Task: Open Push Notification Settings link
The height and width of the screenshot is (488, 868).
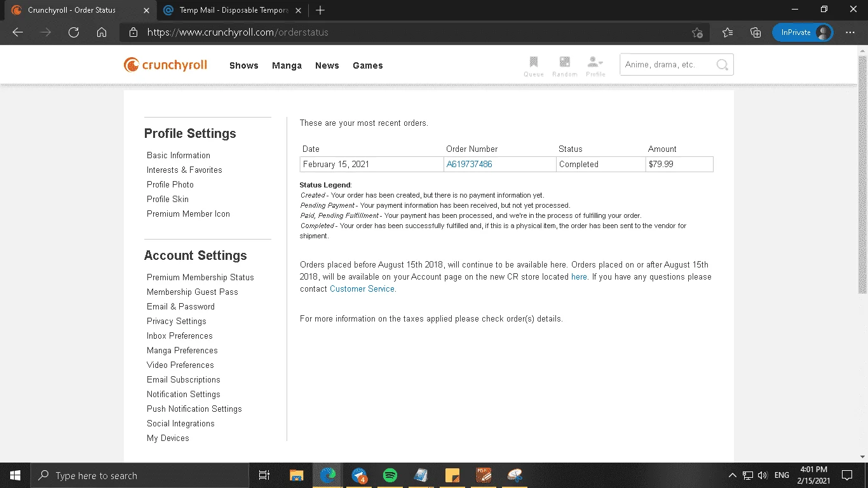Action: pyautogui.click(x=194, y=409)
